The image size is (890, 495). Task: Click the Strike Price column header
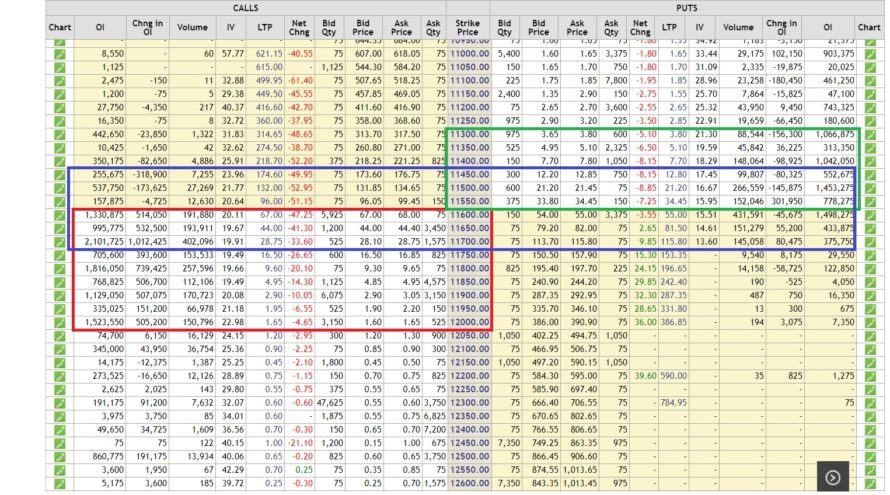click(x=468, y=27)
